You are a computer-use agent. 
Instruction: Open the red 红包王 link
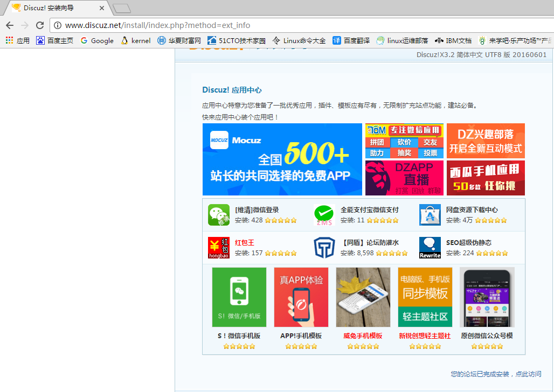(x=245, y=243)
